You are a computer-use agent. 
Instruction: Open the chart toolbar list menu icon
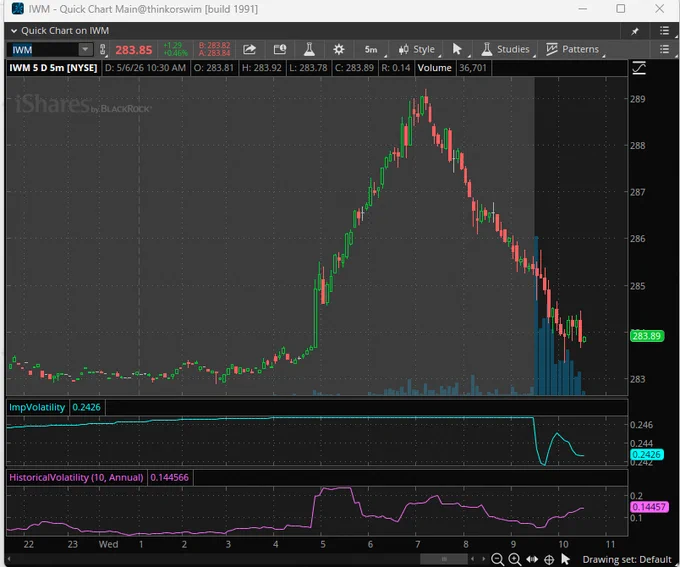[x=664, y=49]
